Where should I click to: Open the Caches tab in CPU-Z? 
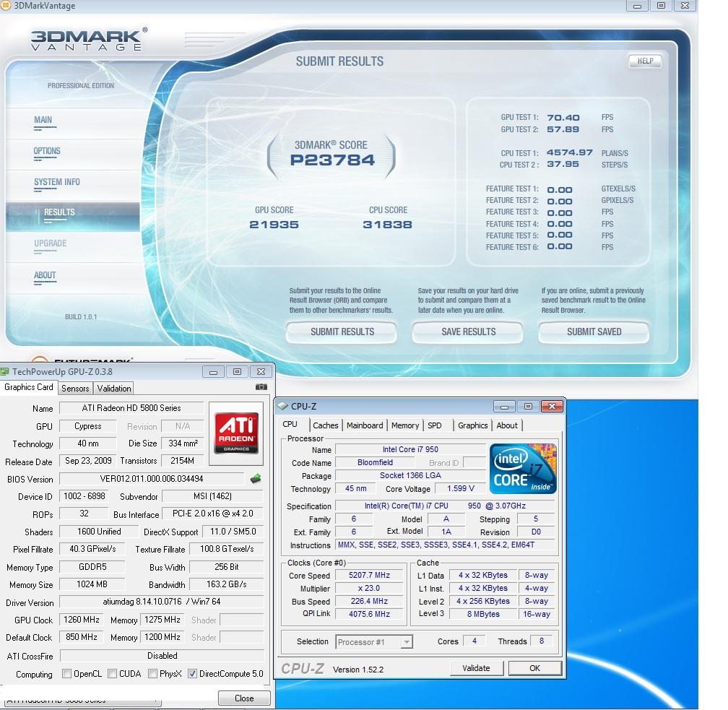point(326,425)
